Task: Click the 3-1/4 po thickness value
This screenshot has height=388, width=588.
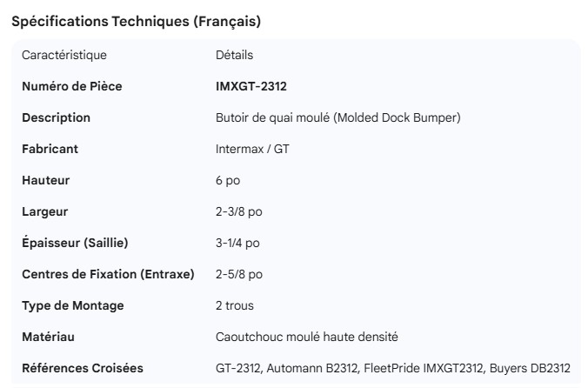Action: point(237,244)
